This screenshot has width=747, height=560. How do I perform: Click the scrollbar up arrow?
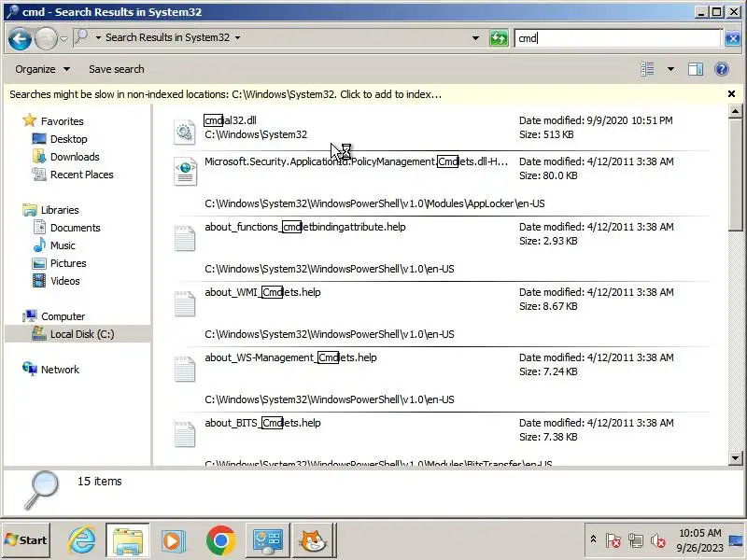735,111
